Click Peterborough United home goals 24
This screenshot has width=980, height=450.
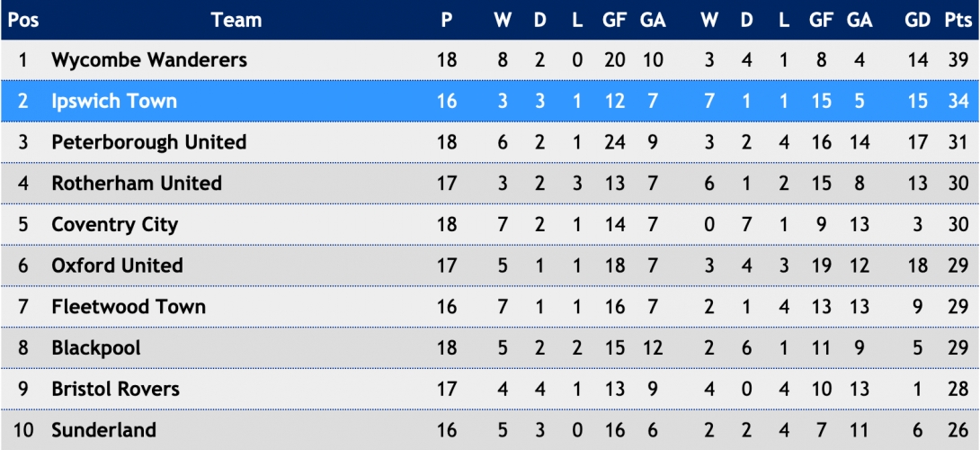pyautogui.click(x=615, y=142)
